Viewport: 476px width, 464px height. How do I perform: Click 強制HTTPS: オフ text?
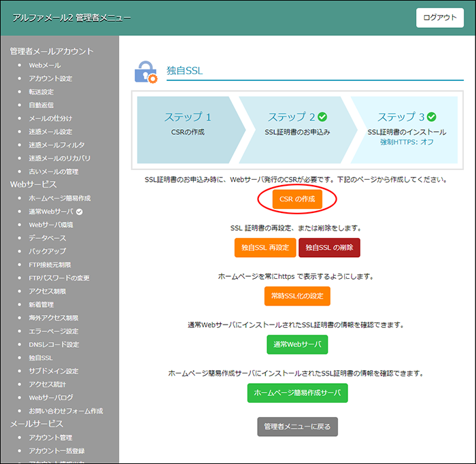(407, 142)
